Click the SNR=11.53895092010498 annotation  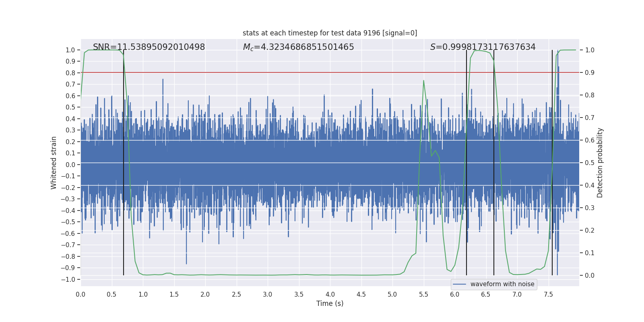149,47
